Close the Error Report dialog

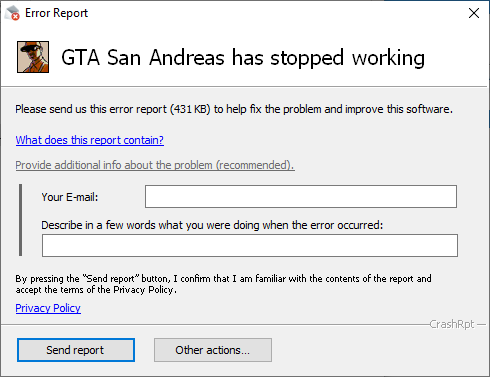474,13
